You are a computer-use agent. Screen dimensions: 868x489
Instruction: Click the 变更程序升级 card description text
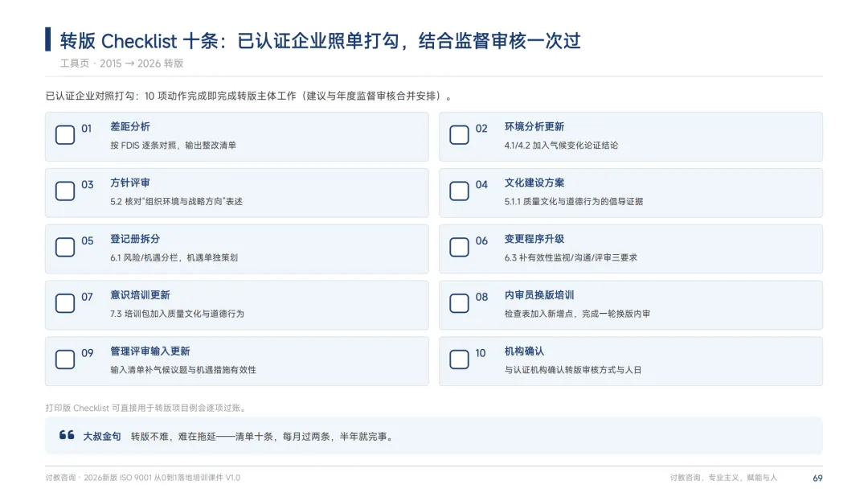(x=570, y=257)
